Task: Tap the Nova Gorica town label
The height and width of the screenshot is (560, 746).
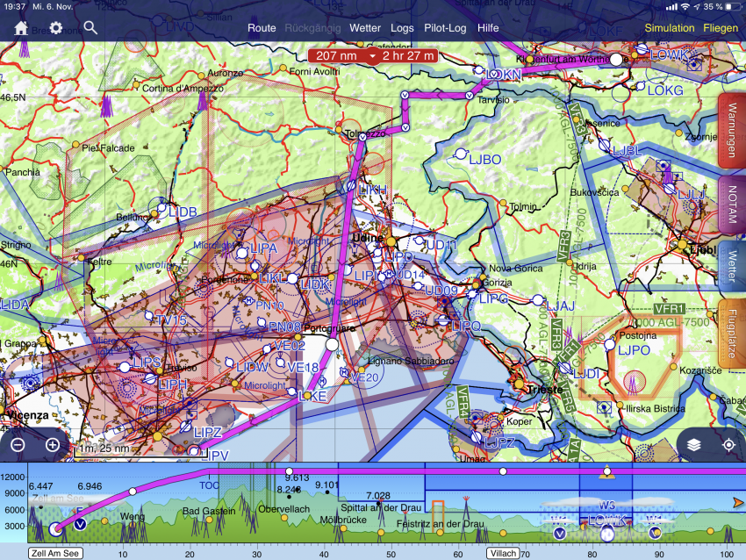Action: pos(516,269)
